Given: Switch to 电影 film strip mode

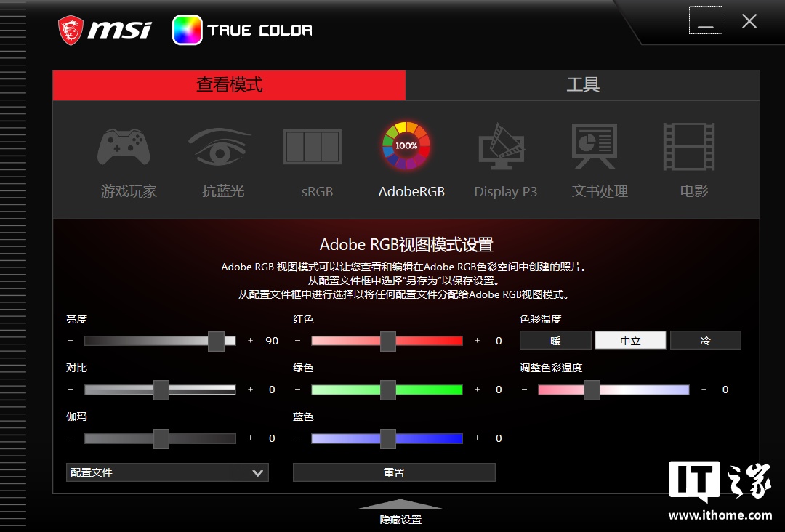Looking at the screenshot, I should pos(688,146).
